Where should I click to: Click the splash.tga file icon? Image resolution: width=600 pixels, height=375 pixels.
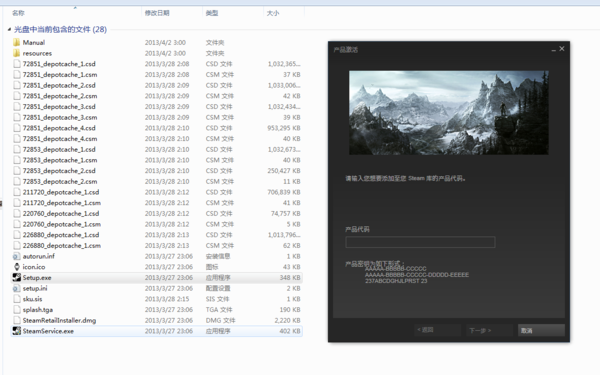pos(16,310)
